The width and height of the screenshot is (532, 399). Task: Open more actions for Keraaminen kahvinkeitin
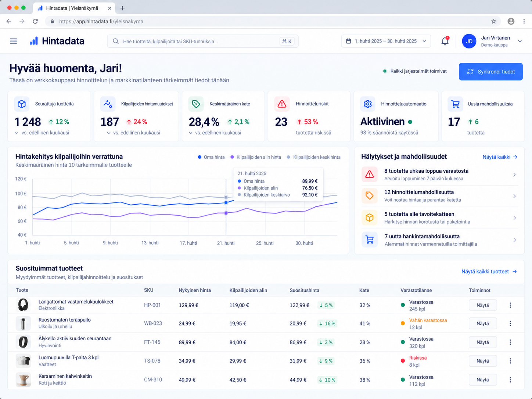click(510, 380)
